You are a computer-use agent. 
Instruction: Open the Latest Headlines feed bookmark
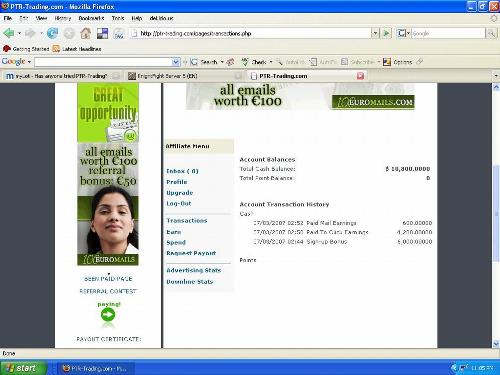77,49
